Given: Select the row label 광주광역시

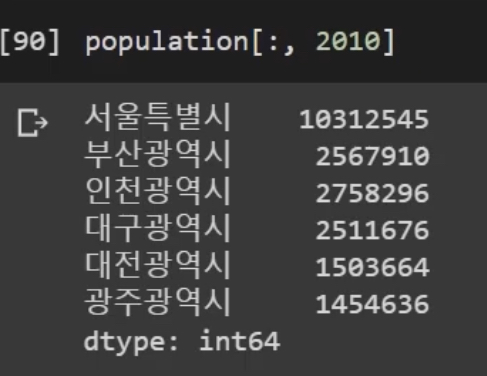Looking at the screenshot, I should (x=158, y=302).
